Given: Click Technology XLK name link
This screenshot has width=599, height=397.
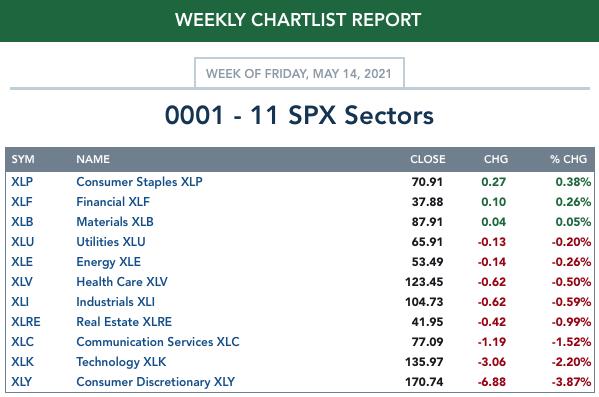Looking at the screenshot, I should [121, 362].
